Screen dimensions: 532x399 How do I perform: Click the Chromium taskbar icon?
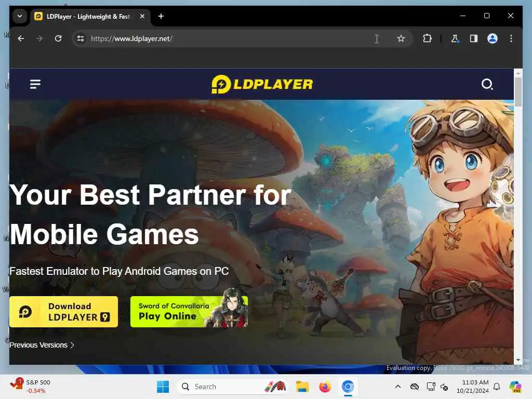(x=348, y=387)
